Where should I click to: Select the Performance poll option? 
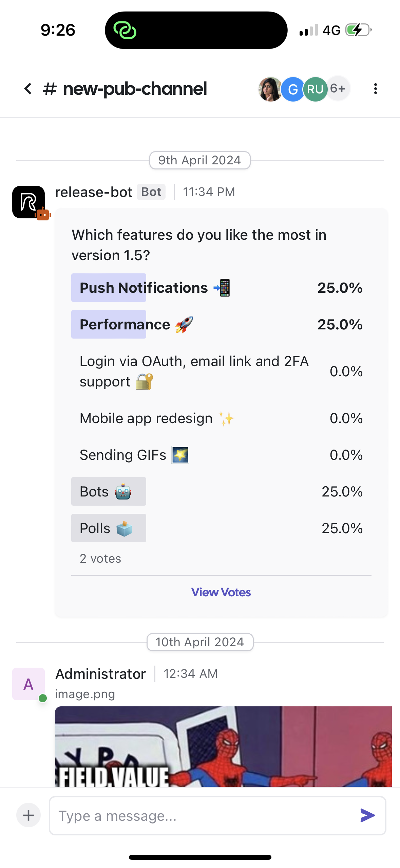217,324
